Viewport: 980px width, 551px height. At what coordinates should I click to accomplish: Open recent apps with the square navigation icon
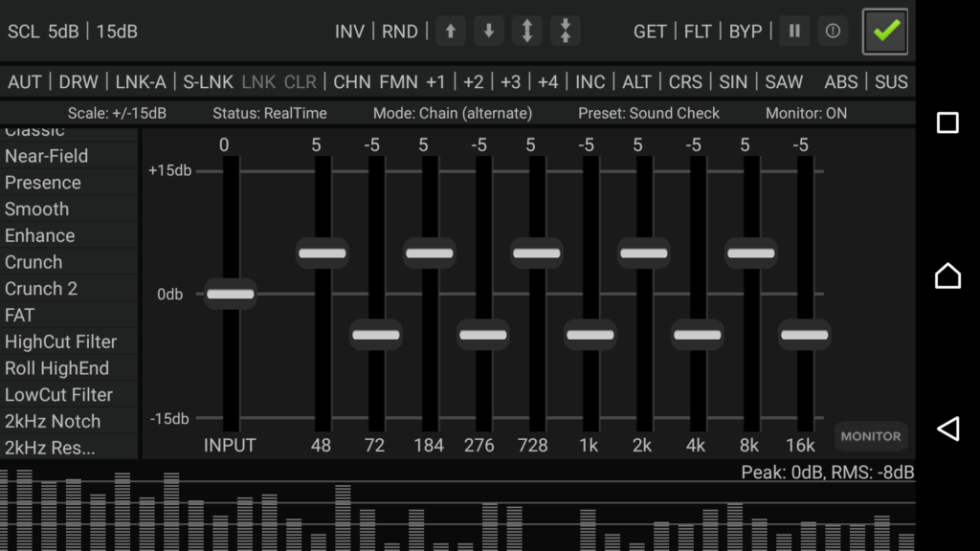[x=947, y=122]
